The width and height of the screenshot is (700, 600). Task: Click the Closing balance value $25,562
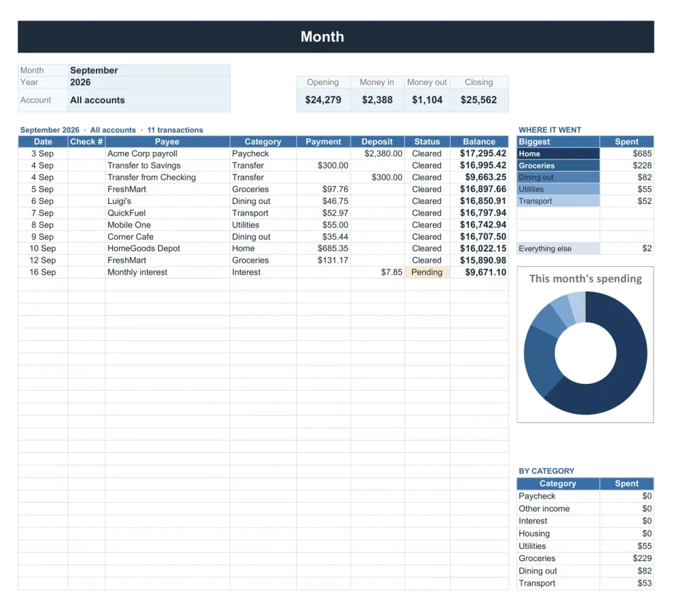[479, 100]
